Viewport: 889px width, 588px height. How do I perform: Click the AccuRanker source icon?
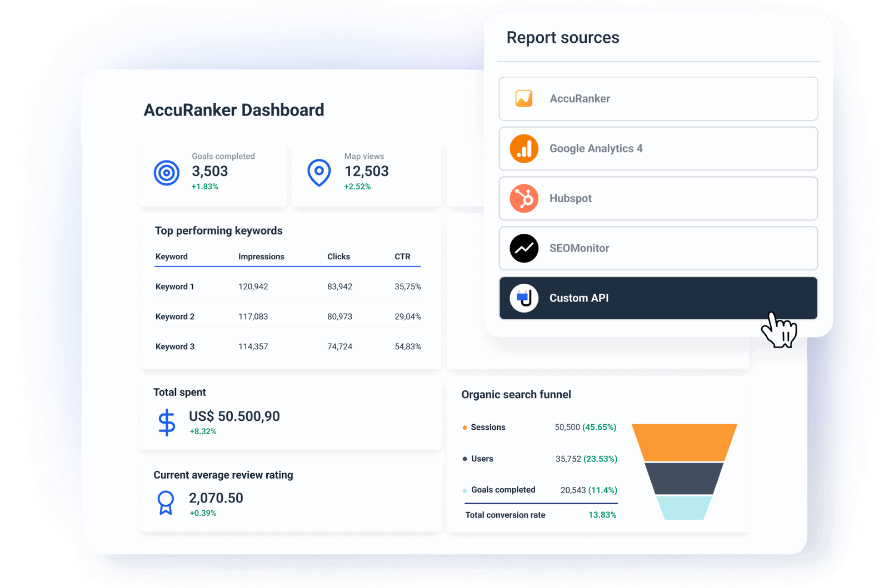[x=524, y=98]
